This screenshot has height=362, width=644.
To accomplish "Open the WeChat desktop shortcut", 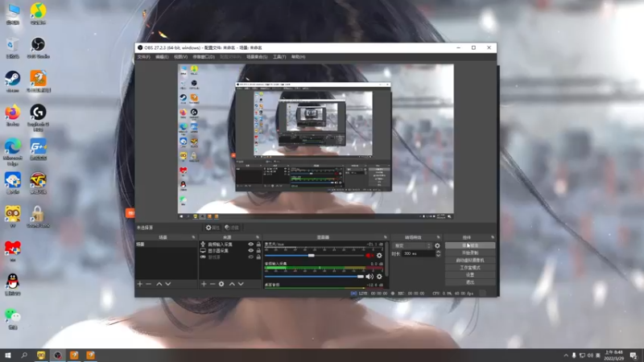I will pos(13,319).
